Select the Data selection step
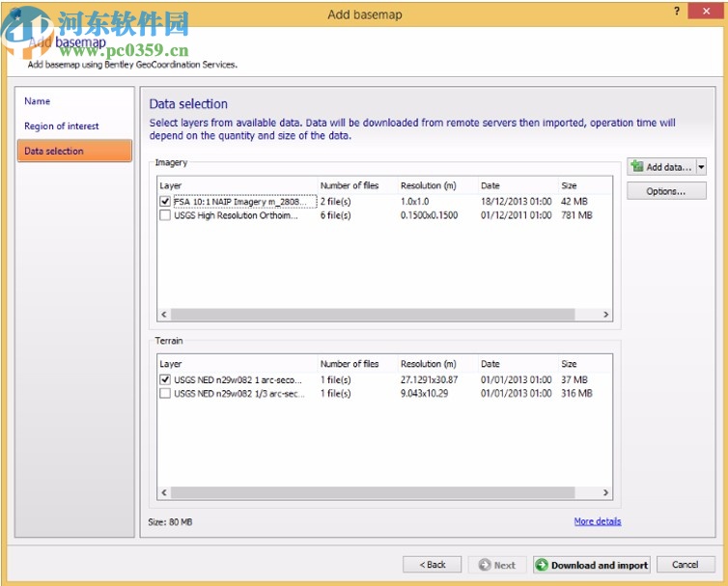Image resolution: width=728 pixels, height=586 pixels. pyautogui.click(x=74, y=151)
